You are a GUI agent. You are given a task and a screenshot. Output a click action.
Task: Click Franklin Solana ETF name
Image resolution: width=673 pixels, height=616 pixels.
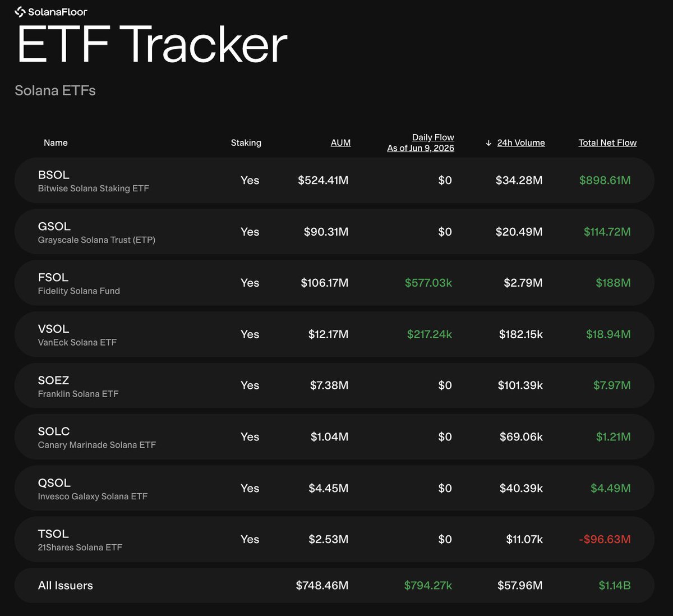click(x=79, y=394)
